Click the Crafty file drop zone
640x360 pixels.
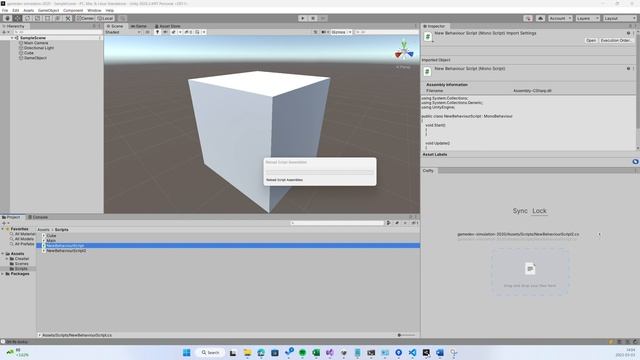coord(530,272)
